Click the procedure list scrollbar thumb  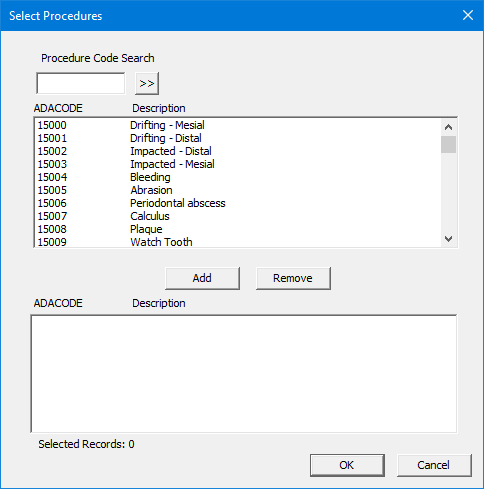pyautogui.click(x=448, y=144)
